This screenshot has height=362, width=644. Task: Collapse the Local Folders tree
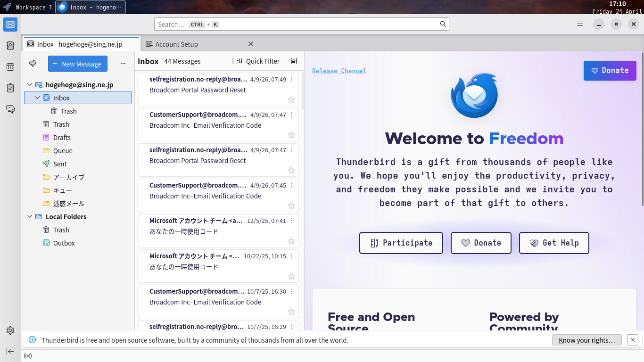click(30, 217)
